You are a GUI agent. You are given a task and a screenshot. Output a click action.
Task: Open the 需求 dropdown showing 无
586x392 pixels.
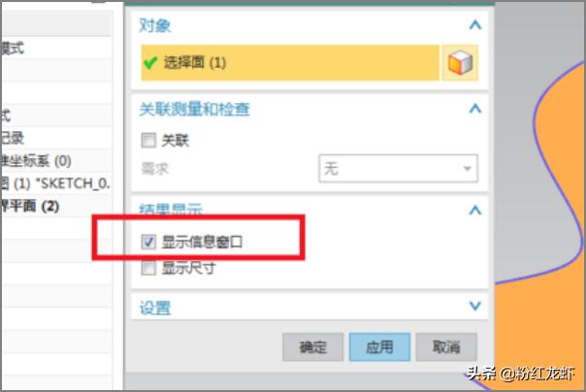(x=399, y=169)
